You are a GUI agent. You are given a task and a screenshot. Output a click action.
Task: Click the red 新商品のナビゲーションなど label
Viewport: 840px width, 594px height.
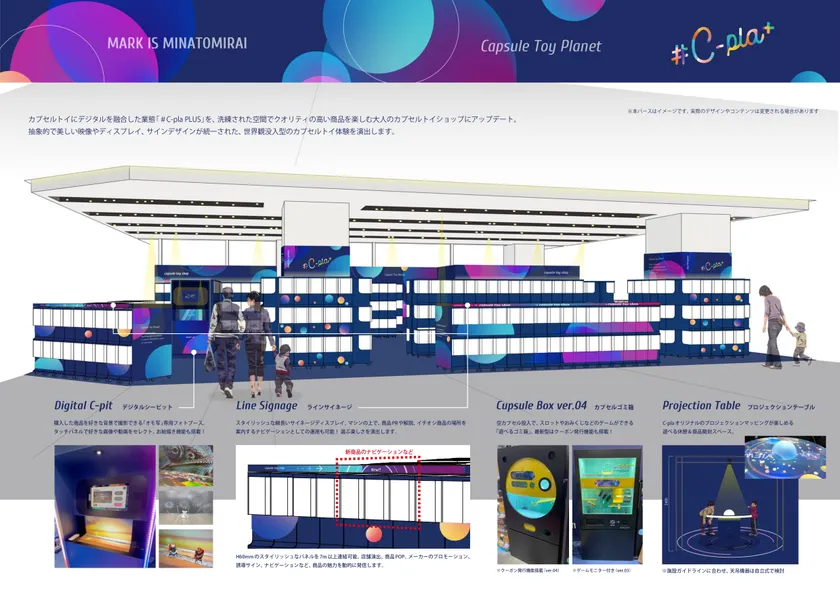379,452
